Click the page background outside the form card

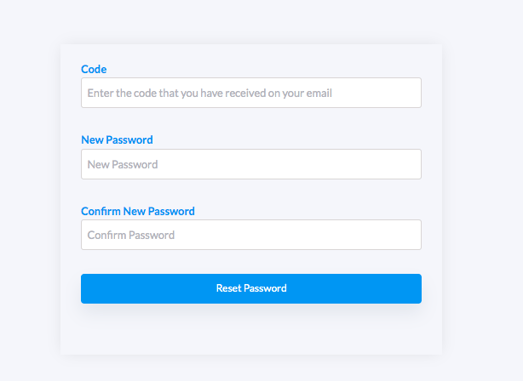click(484, 200)
